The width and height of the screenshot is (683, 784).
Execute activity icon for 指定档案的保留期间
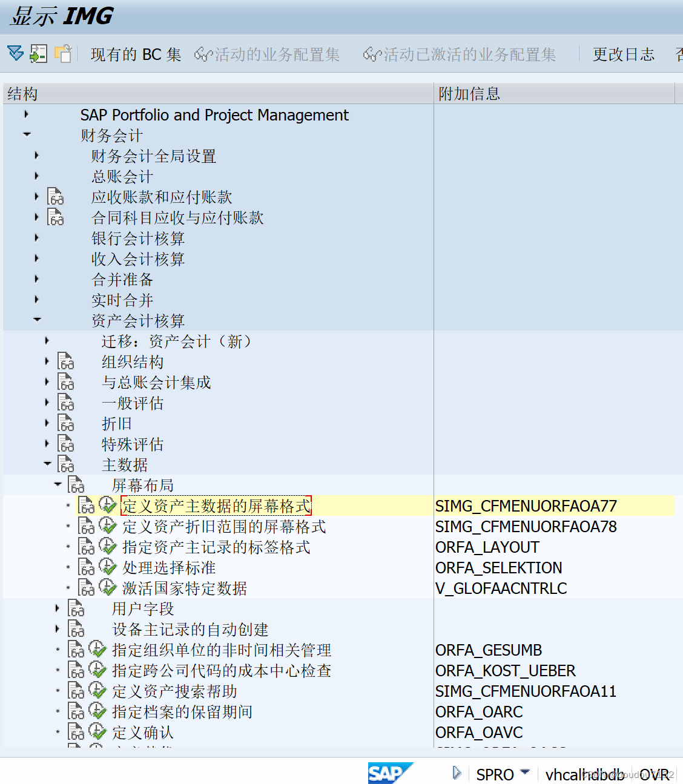click(x=97, y=711)
